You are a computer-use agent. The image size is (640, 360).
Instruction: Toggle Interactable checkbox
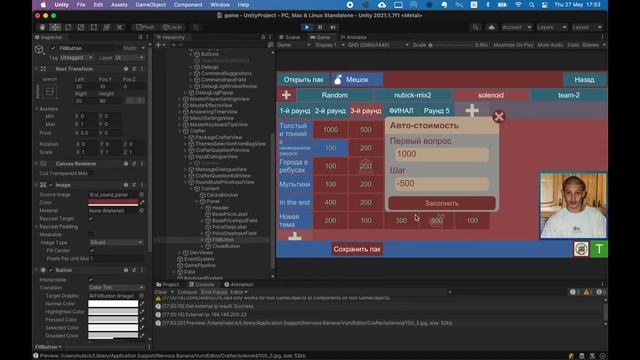coord(91,280)
